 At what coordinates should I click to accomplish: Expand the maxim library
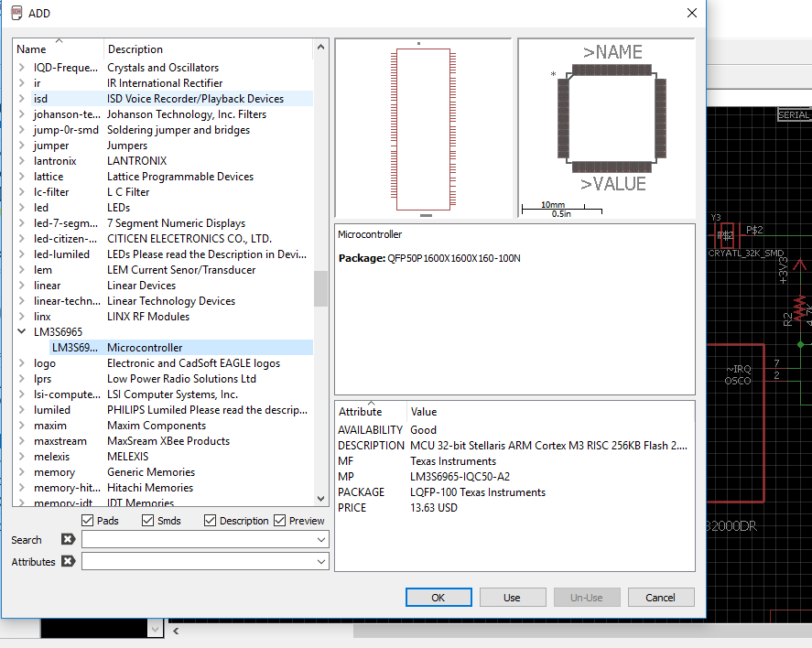pos(21,426)
